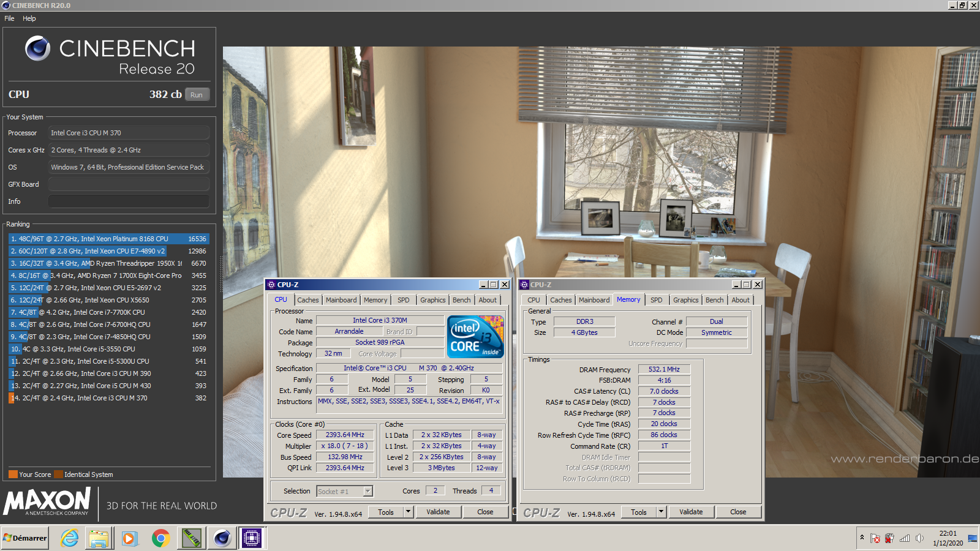Click the GFX Board input field
The width and height of the screenshot is (980, 551).
click(x=129, y=184)
